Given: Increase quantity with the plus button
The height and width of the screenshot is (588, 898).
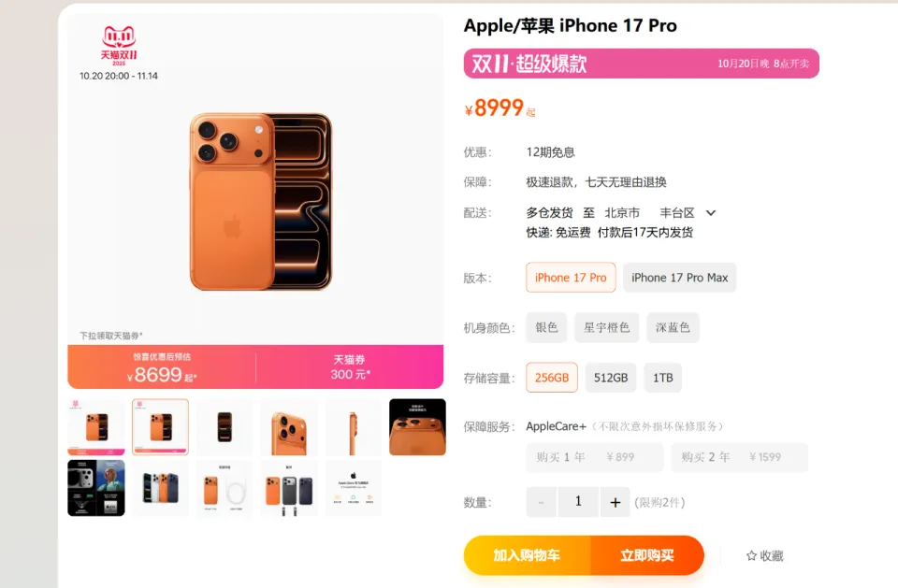Looking at the screenshot, I should coord(616,502).
